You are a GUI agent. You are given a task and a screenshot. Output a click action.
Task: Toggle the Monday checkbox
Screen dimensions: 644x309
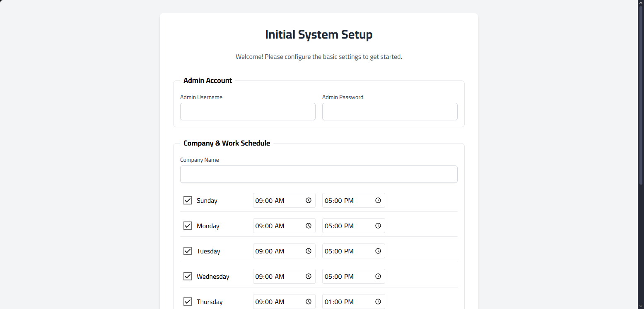coord(188,226)
